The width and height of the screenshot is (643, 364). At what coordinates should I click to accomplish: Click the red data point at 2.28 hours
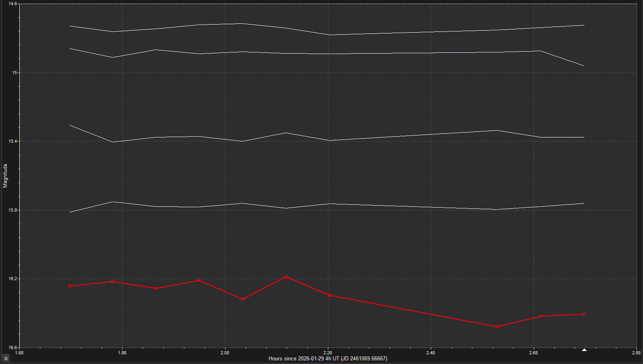pyautogui.click(x=329, y=295)
